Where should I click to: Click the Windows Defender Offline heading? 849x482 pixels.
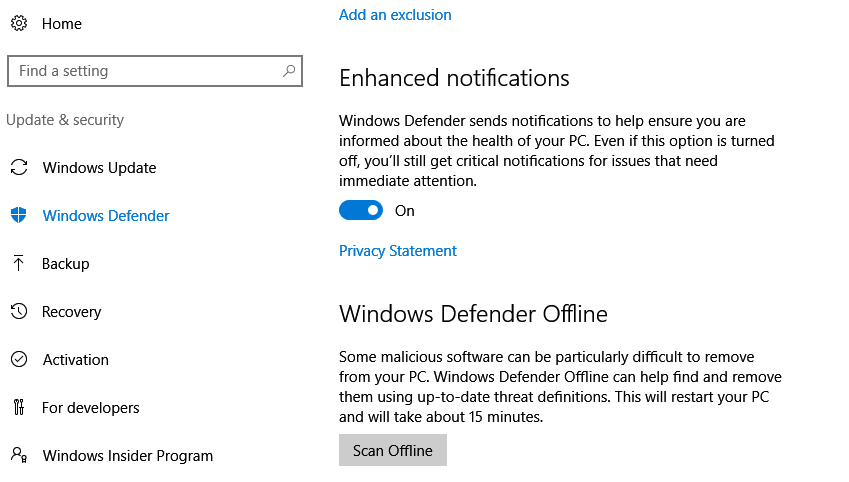tap(473, 314)
